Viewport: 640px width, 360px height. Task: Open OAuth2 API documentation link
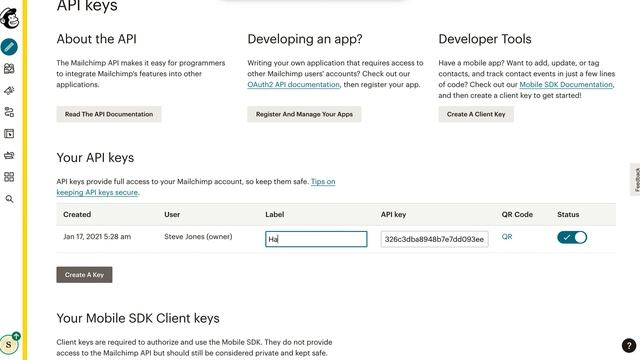(x=293, y=84)
